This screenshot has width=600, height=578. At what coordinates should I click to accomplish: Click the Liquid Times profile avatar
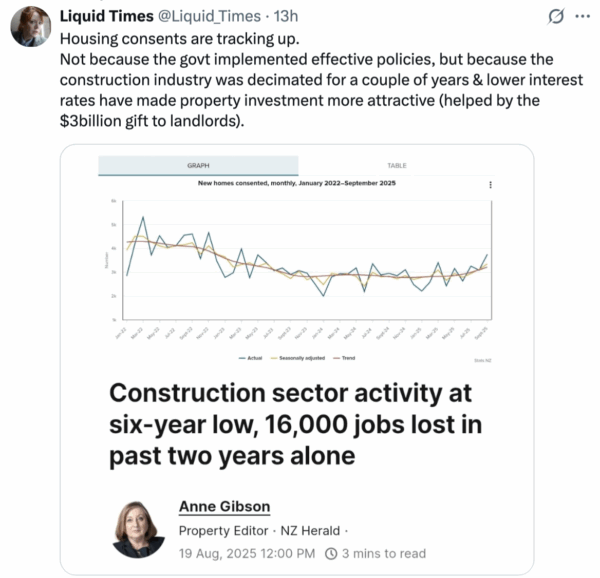click(x=29, y=26)
